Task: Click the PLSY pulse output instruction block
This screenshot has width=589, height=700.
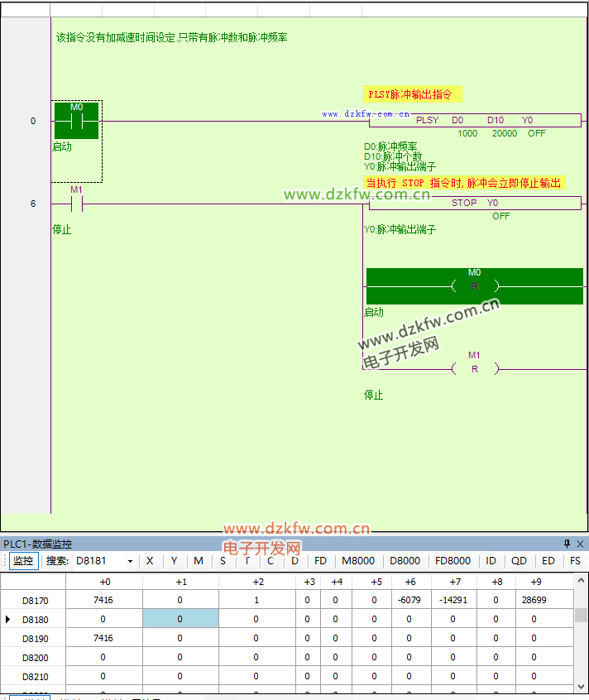Action: [x=475, y=121]
